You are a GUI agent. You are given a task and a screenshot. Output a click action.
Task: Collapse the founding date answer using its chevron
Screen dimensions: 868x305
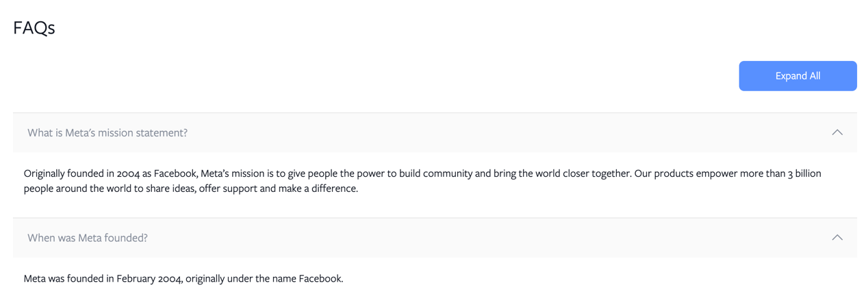pyautogui.click(x=837, y=238)
